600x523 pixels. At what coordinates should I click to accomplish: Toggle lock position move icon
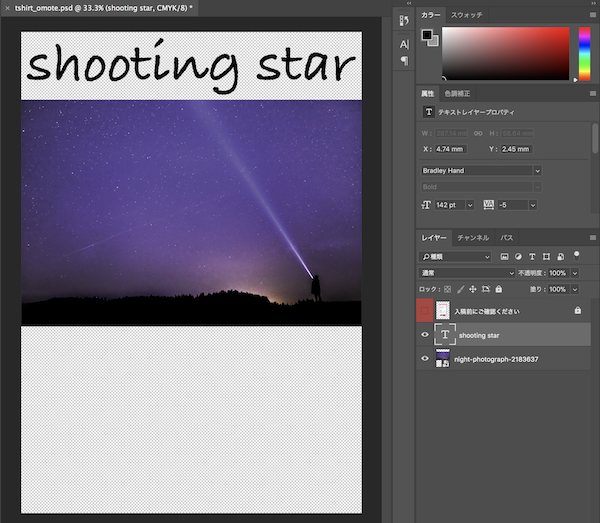coord(473,289)
